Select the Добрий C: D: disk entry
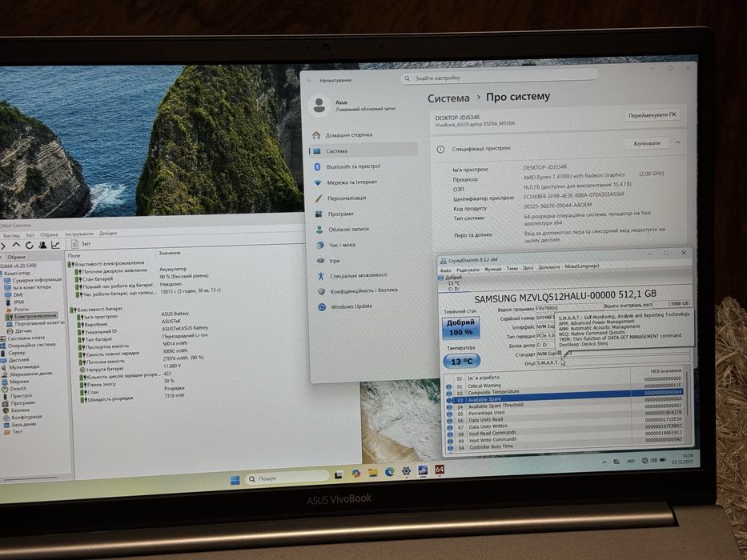 coord(450,283)
